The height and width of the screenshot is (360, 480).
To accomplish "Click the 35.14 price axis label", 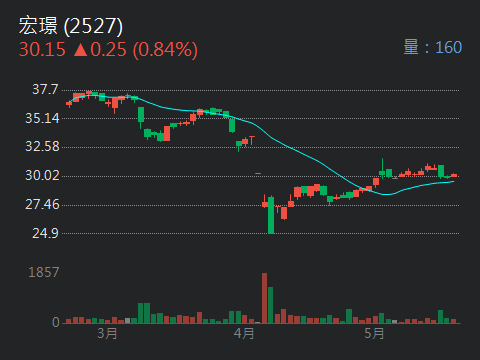I will (x=42, y=118).
